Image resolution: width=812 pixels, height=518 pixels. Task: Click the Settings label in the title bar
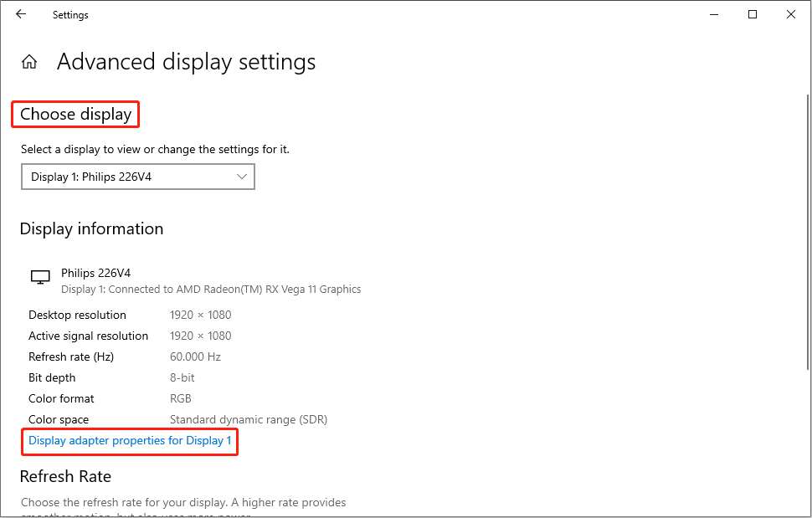tap(69, 14)
